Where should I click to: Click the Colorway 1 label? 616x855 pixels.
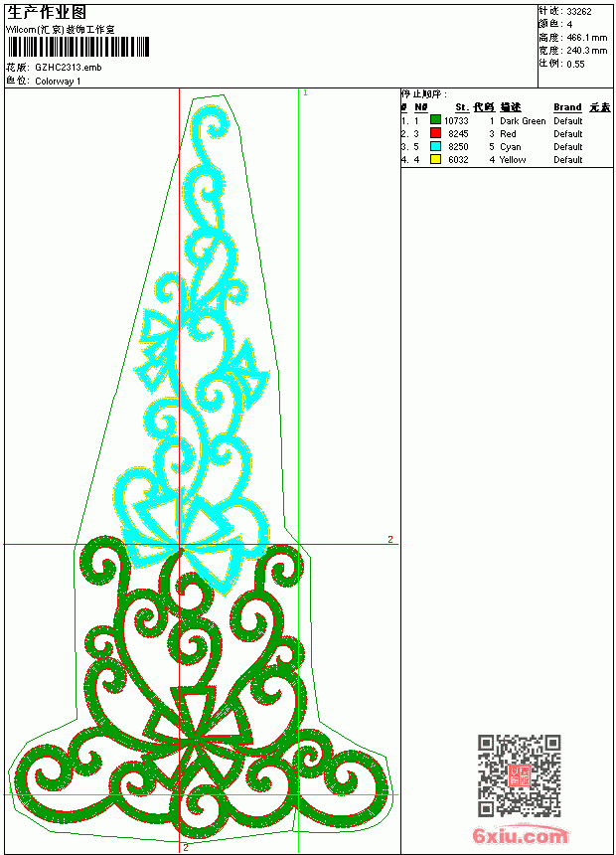click(x=58, y=82)
